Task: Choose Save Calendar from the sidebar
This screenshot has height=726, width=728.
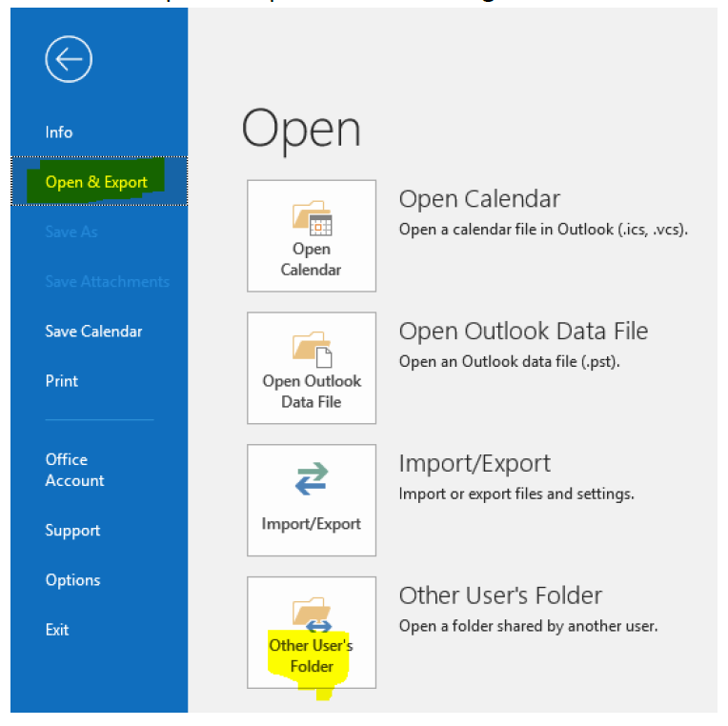Action: click(x=93, y=332)
